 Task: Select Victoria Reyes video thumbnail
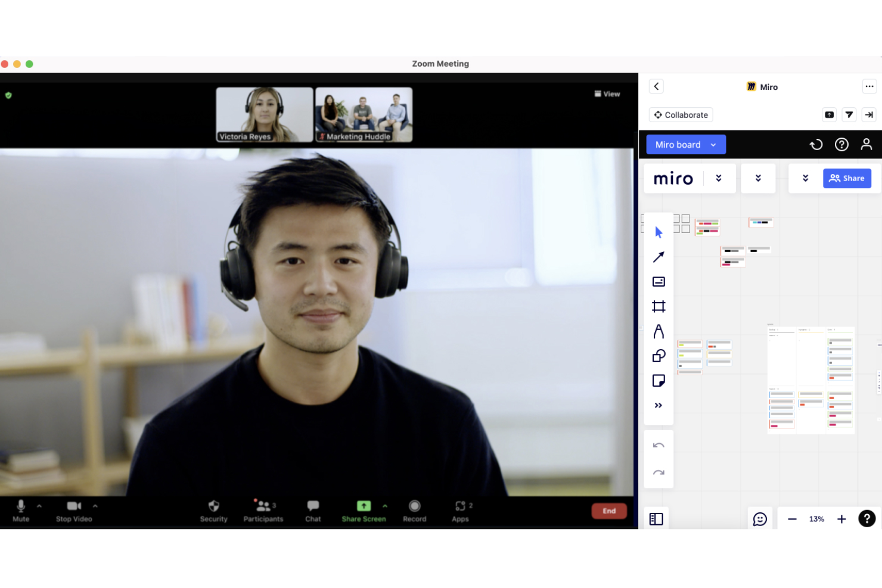pyautogui.click(x=264, y=114)
